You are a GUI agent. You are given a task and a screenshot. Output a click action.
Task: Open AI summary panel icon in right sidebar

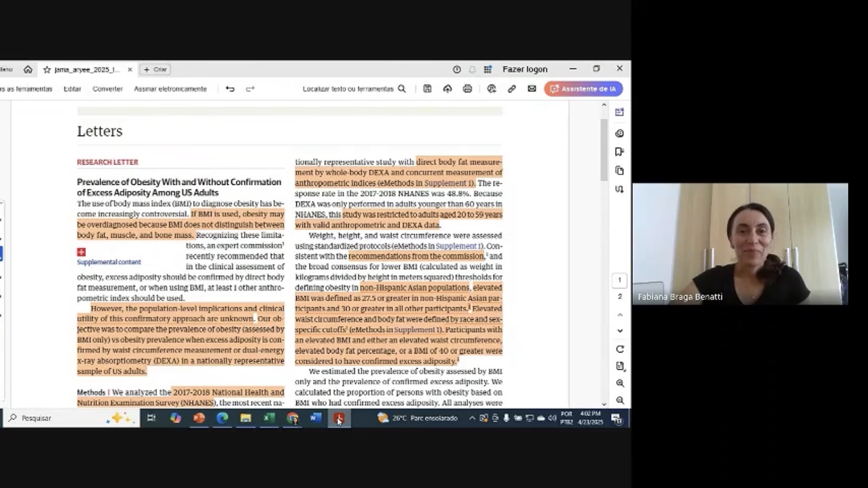(620, 112)
